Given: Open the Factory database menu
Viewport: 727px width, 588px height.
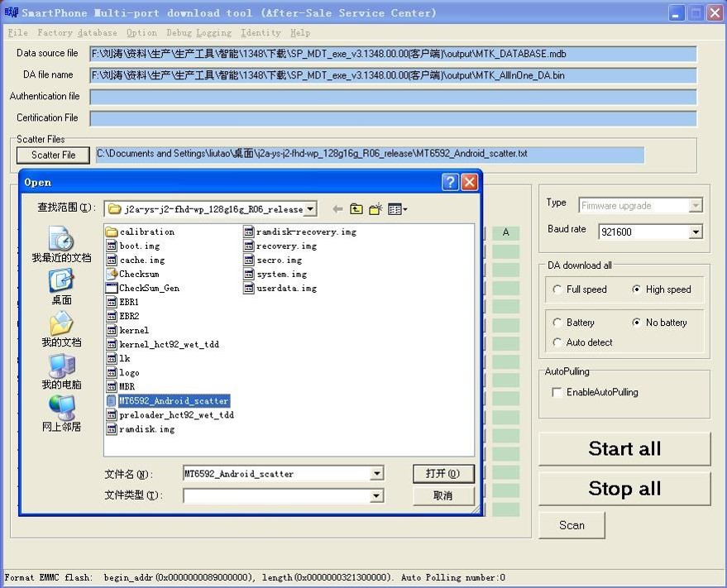Looking at the screenshot, I should 77,33.
